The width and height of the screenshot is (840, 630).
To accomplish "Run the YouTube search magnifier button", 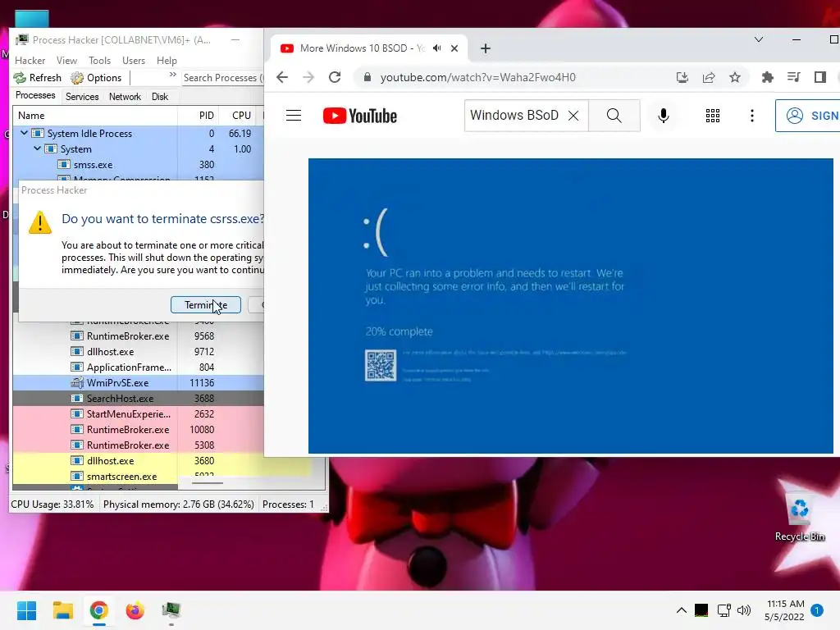I will (x=614, y=115).
